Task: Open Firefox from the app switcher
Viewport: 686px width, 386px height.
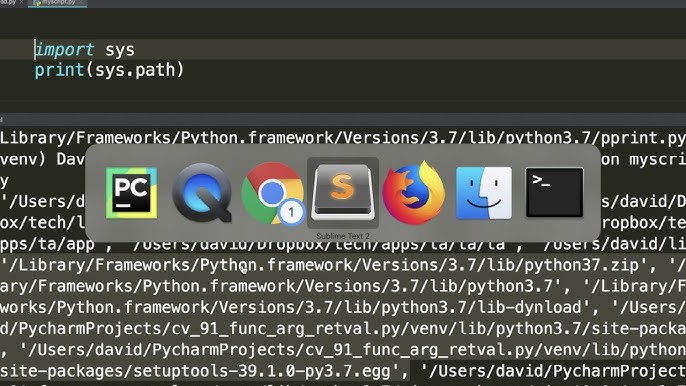Action: tap(413, 193)
